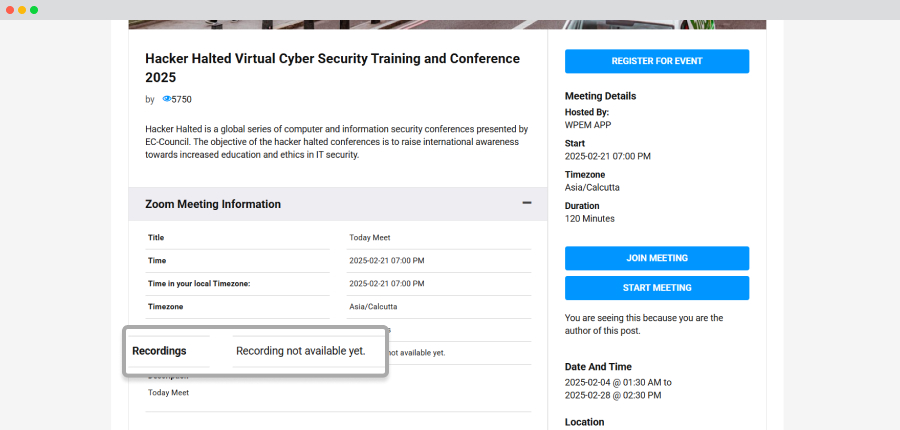Screen dimensions: 900x430
Task: Click the Location heading
Action: (584, 422)
